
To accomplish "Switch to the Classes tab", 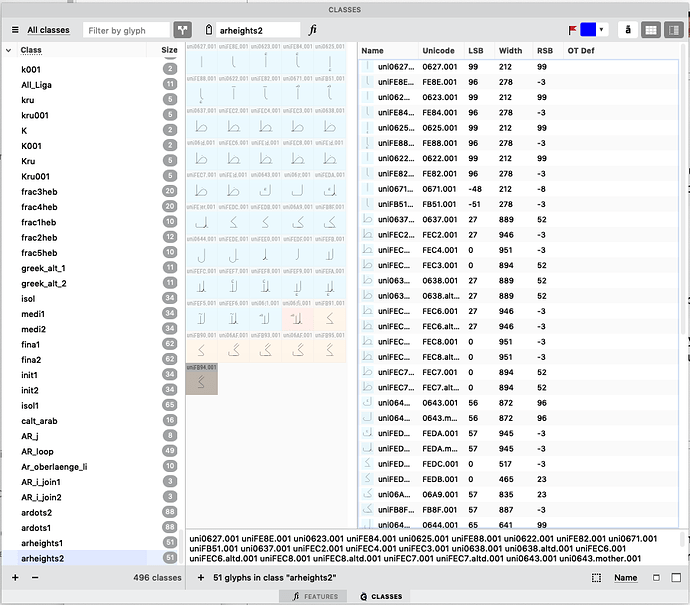I will coord(381,596).
